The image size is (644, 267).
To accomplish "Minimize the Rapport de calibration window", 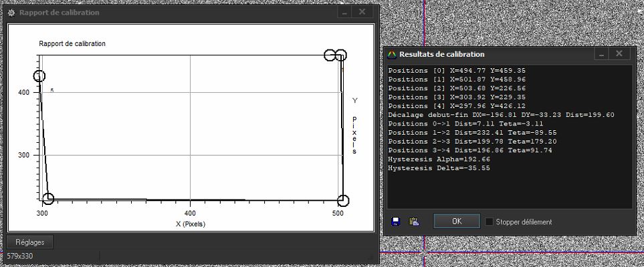I will 344,12.
